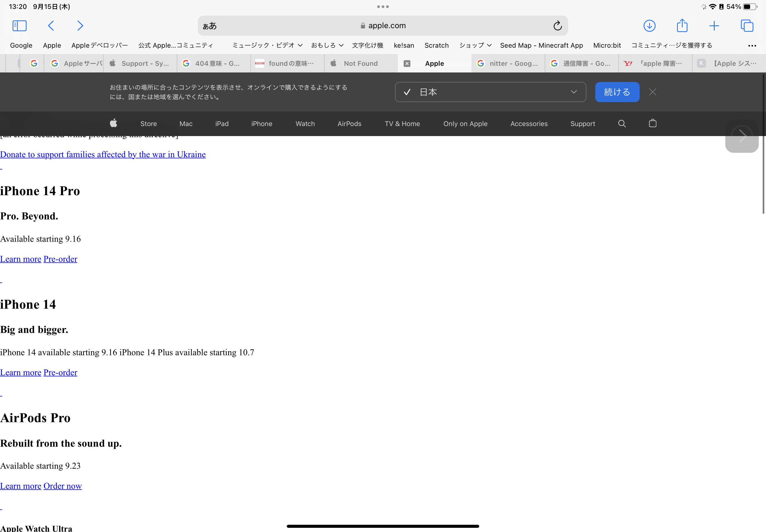
Task: Open Donate to support Ukraine link
Action: 103,155
